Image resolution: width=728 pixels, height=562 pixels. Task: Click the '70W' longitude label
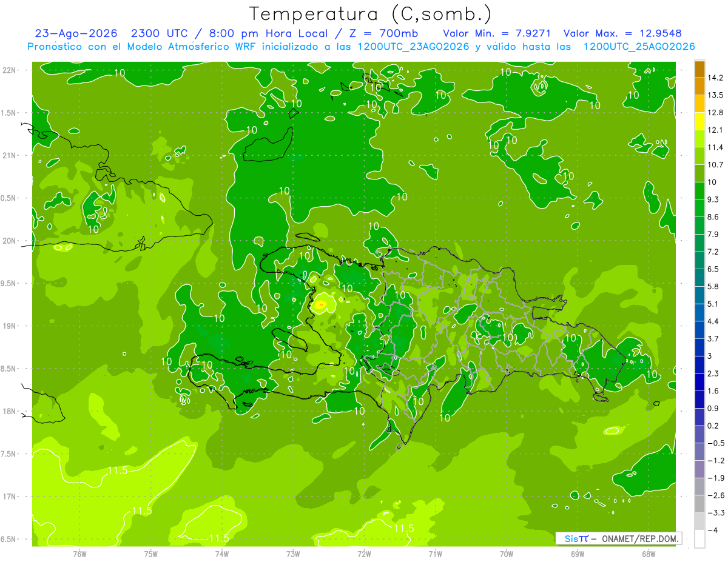click(x=507, y=554)
